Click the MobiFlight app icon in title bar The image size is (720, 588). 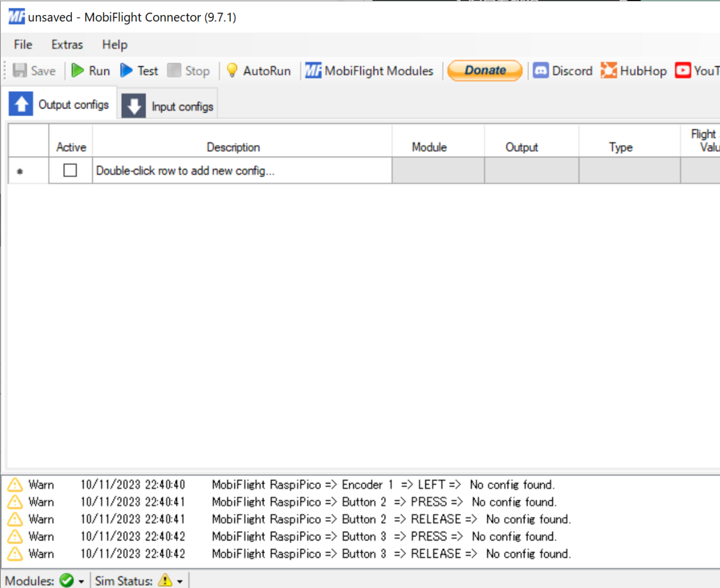[16, 17]
